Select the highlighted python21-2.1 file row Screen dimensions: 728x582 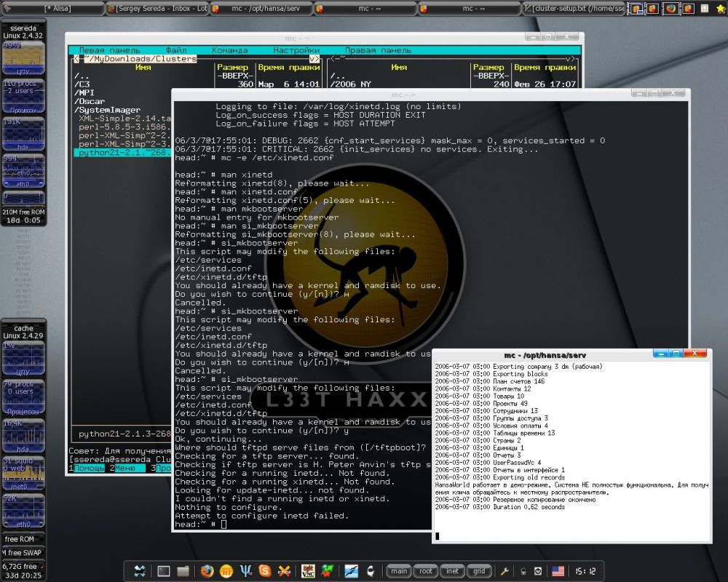[122, 153]
